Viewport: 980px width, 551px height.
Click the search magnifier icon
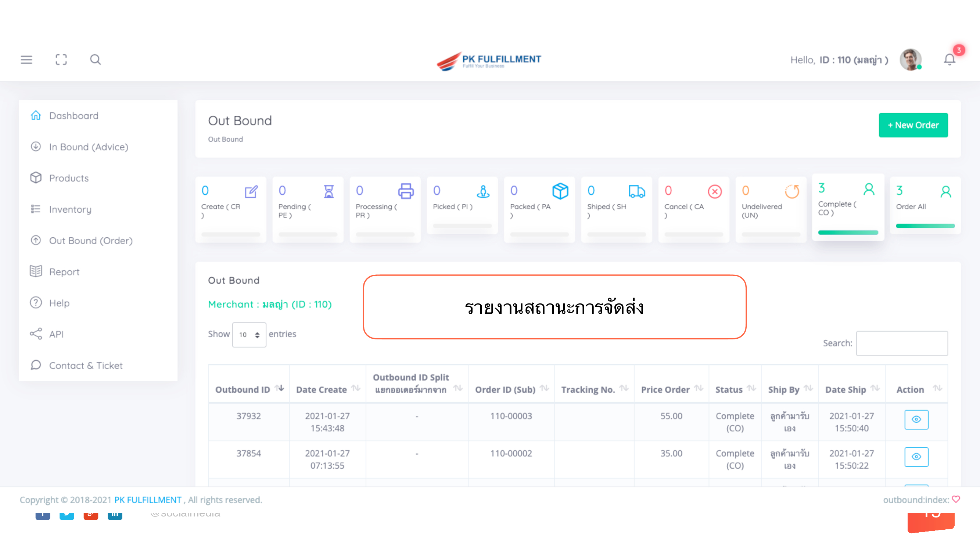(95, 60)
